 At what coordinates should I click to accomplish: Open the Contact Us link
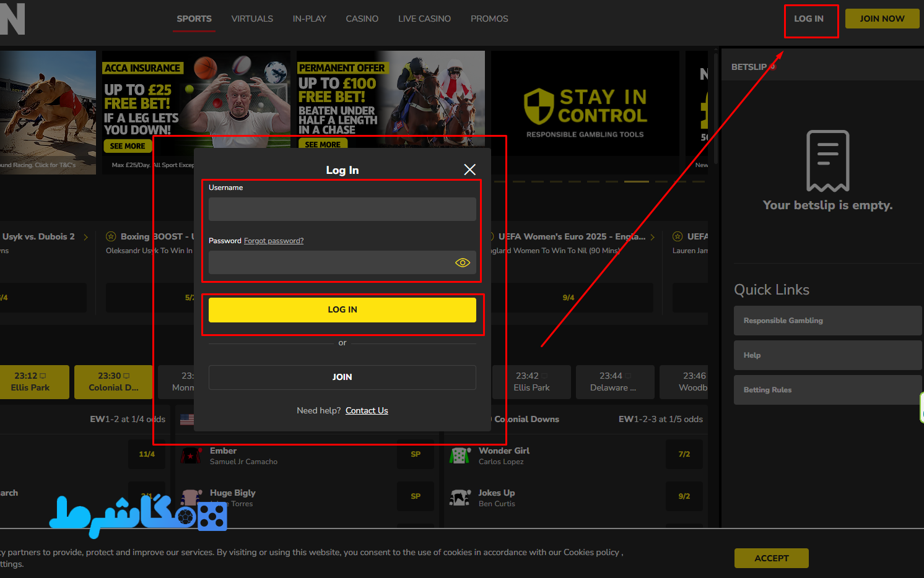(x=367, y=410)
